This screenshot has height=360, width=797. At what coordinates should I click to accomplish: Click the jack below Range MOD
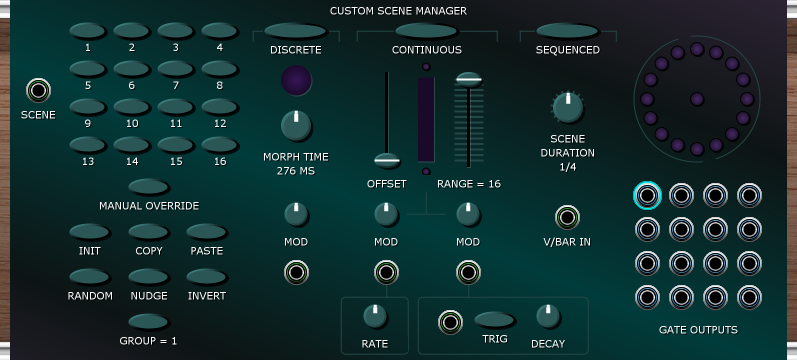[x=468, y=273]
